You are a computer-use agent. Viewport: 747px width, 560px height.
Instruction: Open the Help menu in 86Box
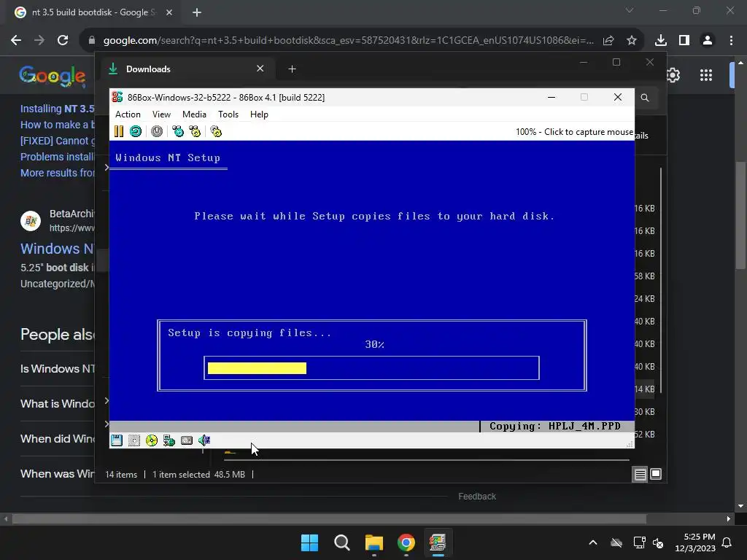pyautogui.click(x=259, y=114)
